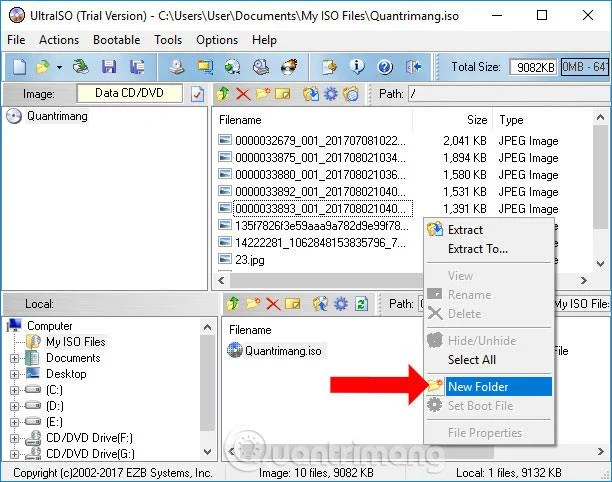
Task: Click the Extract icon in Image toolbar
Action: click(x=311, y=94)
